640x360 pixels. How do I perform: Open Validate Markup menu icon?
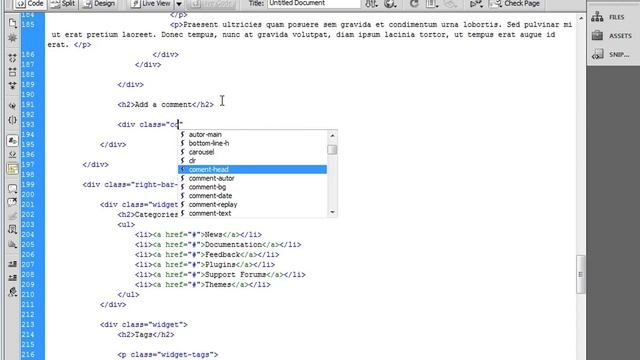click(x=476, y=4)
